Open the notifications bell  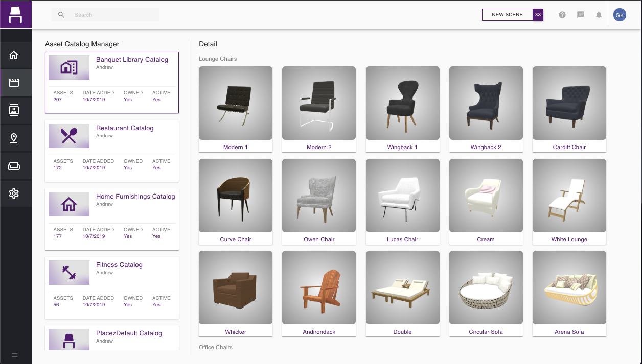[x=599, y=15]
